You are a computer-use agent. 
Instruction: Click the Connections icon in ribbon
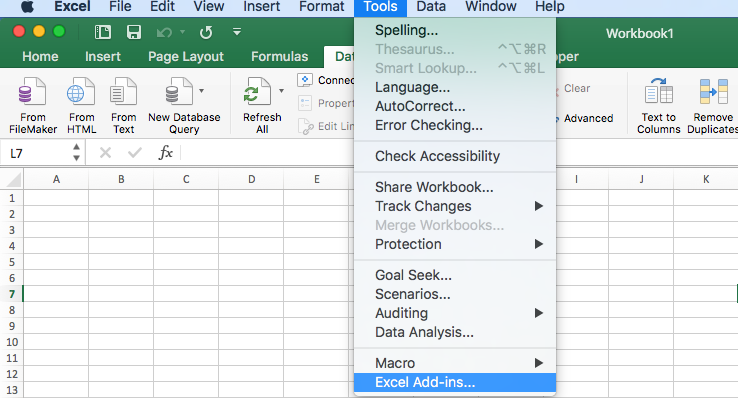(x=305, y=80)
